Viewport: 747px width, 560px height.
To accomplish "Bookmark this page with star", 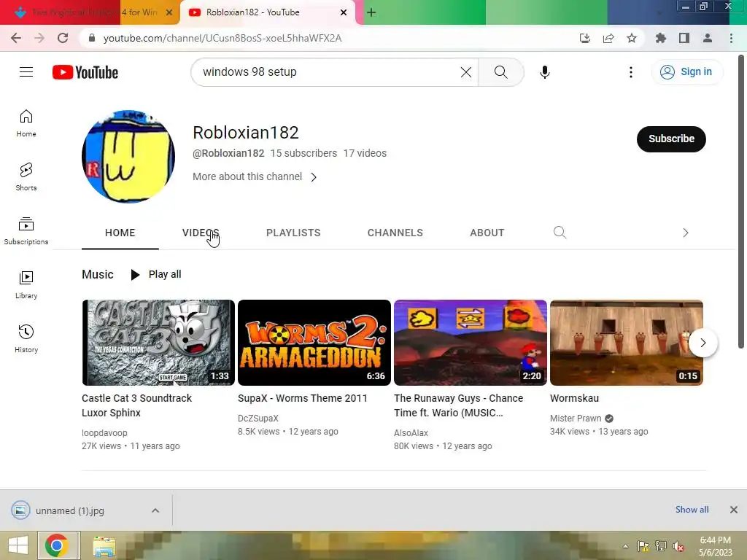I will pyautogui.click(x=632, y=38).
